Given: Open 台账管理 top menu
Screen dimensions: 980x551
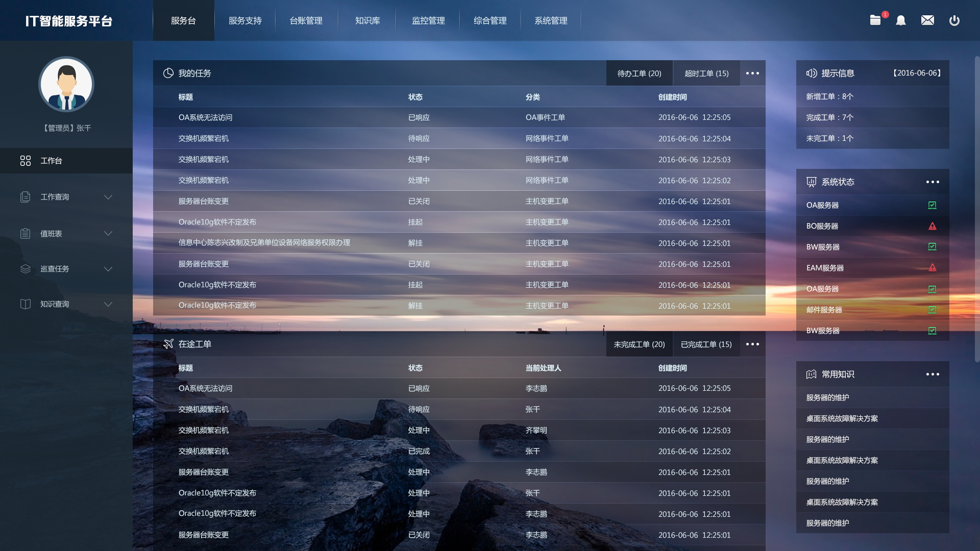Looking at the screenshot, I should pyautogui.click(x=306, y=20).
